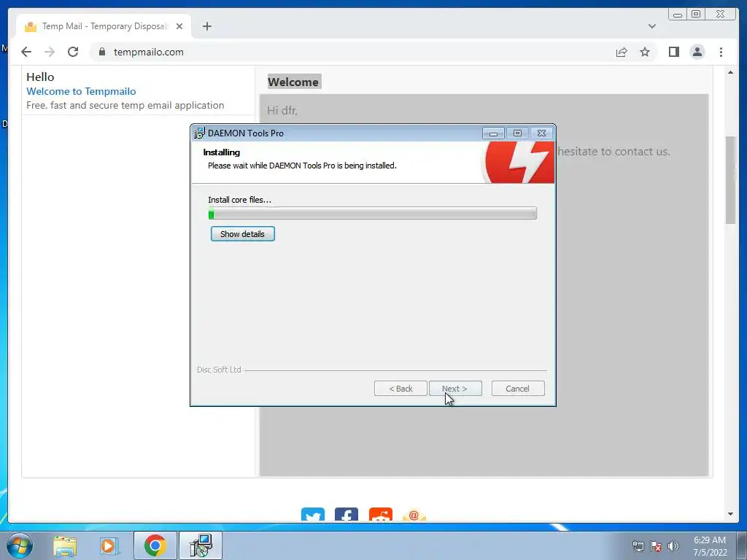Launch Windows Media Player from taskbar
This screenshot has width=747, height=560.
(x=109, y=546)
